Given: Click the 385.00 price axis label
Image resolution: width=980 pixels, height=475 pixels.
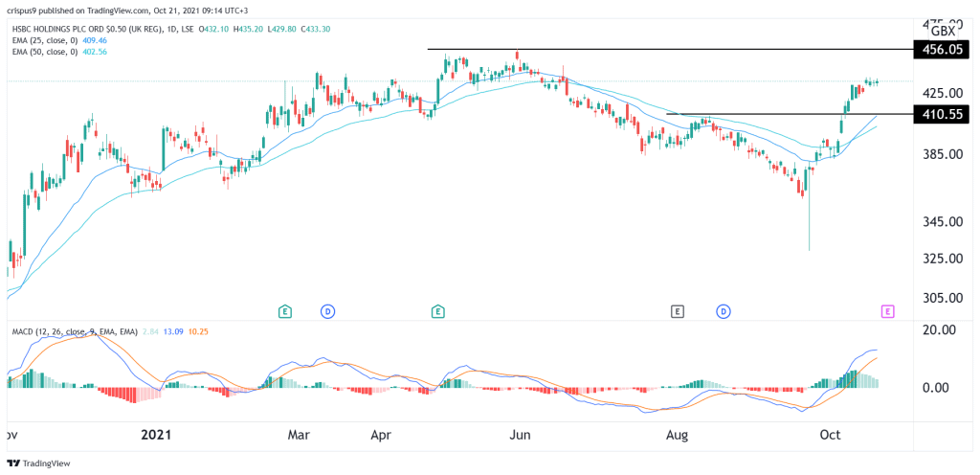Looking at the screenshot, I should click(945, 154).
